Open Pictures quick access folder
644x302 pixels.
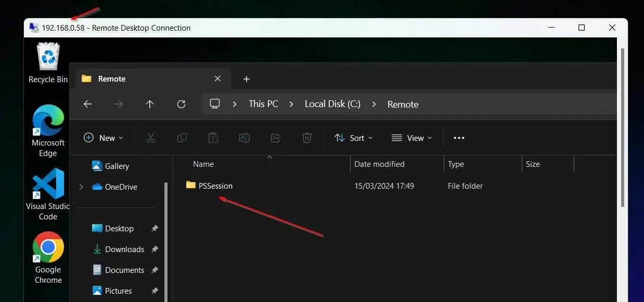pos(112,291)
